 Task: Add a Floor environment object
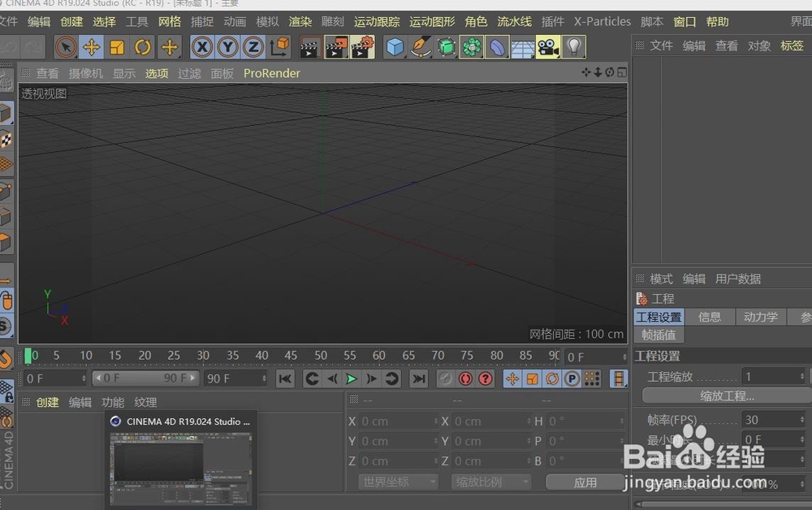(x=522, y=48)
